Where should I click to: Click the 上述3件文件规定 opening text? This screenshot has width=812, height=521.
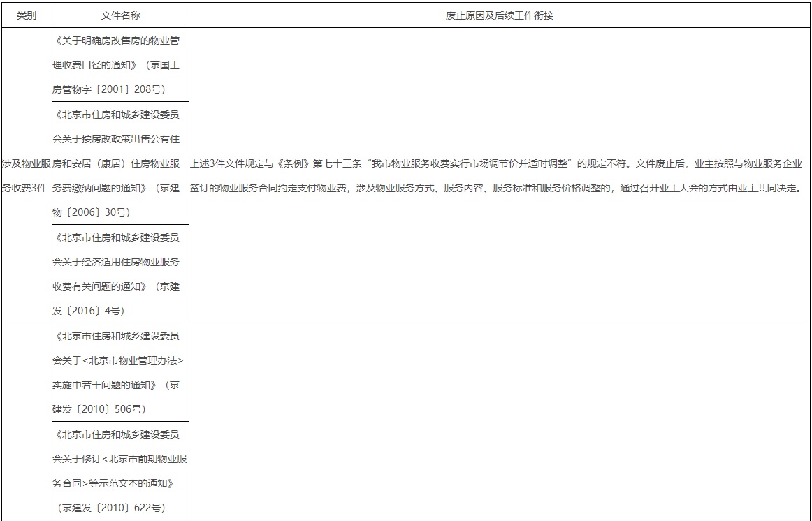point(227,163)
